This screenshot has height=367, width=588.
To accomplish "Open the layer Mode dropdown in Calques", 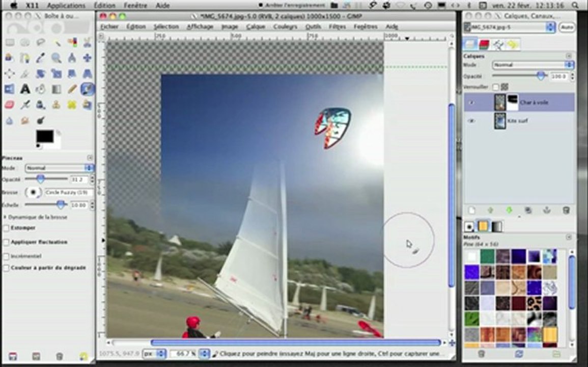I will tap(533, 65).
